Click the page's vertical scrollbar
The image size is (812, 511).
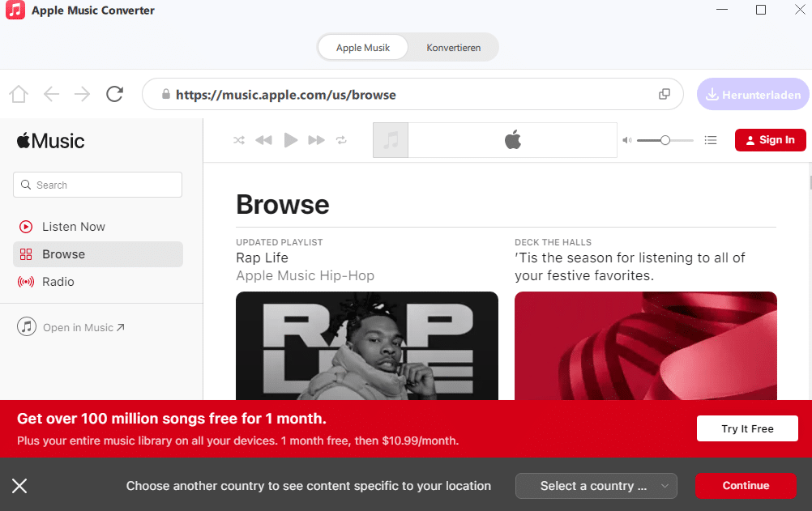coord(810,182)
